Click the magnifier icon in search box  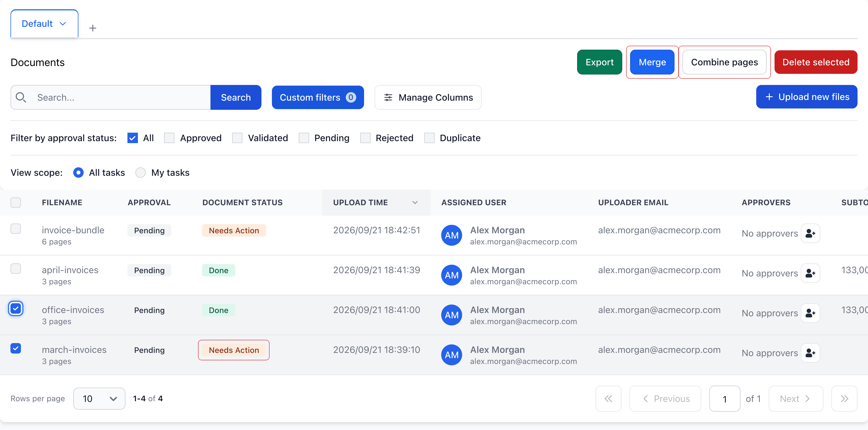tap(21, 97)
